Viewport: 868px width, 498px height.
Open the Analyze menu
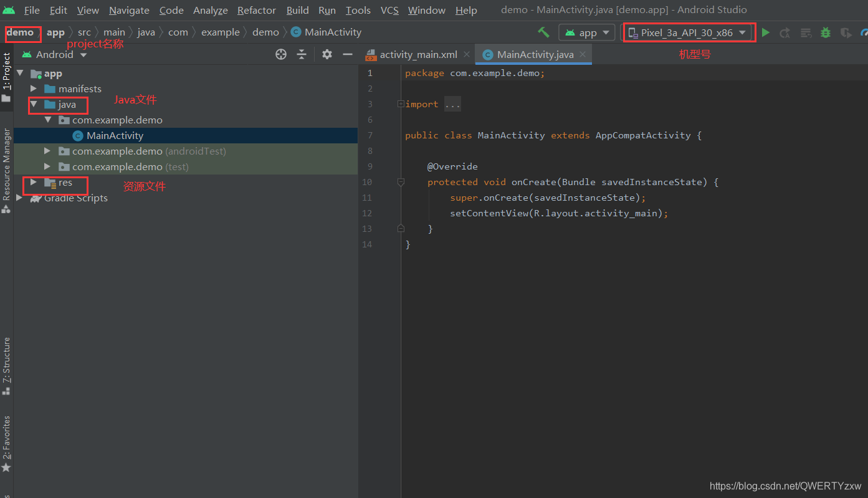(211, 10)
